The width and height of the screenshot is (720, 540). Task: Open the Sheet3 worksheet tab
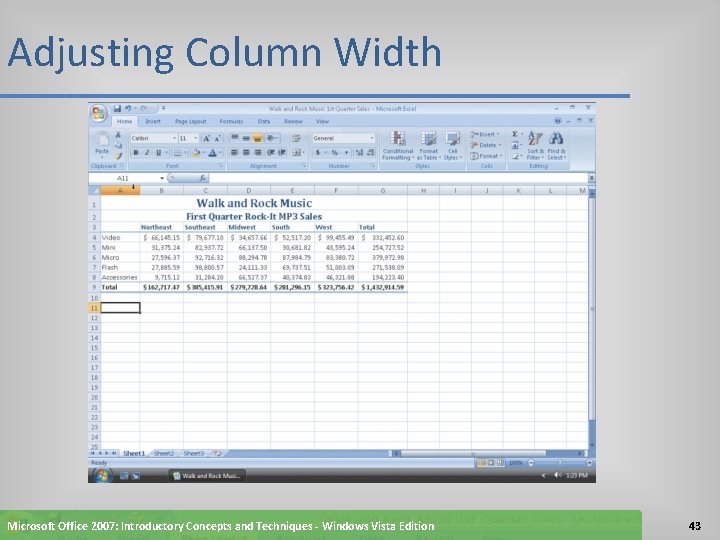coord(193,454)
